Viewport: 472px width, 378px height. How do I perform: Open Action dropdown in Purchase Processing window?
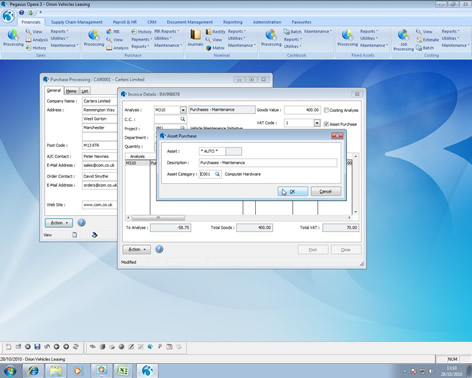pyautogui.click(x=59, y=223)
